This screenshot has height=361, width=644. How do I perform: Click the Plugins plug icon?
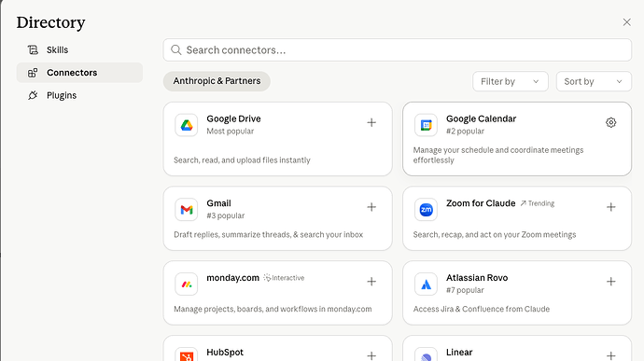(x=33, y=95)
